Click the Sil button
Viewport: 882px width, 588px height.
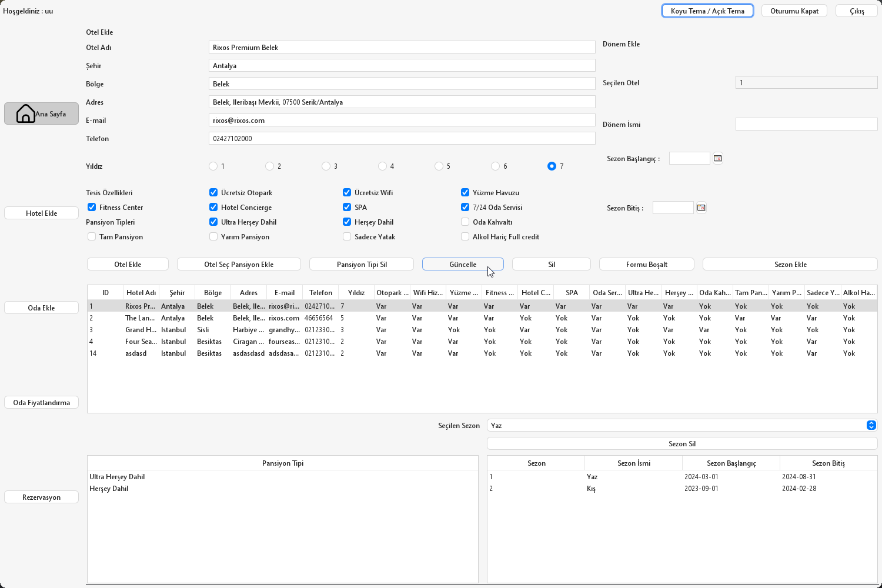(552, 264)
